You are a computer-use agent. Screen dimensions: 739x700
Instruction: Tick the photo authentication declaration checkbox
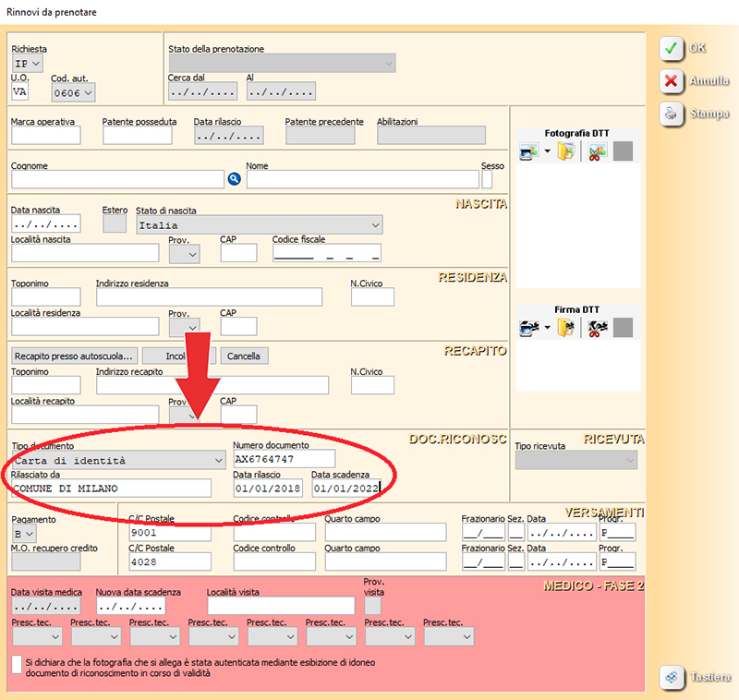17,664
